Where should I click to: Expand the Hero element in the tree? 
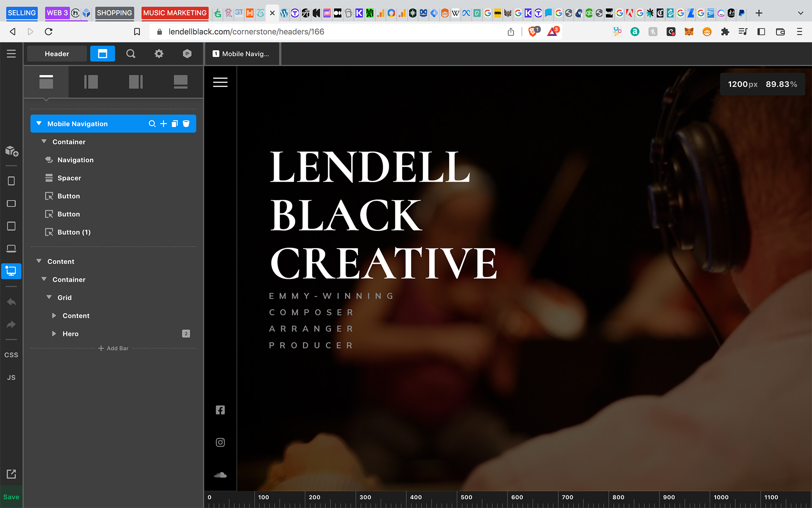[x=54, y=334]
